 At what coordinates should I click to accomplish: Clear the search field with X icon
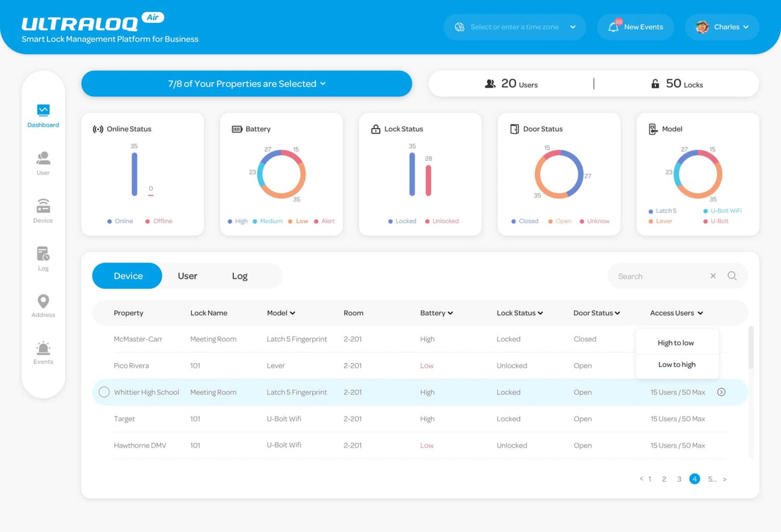pyautogui.click(x=713, y=276)
